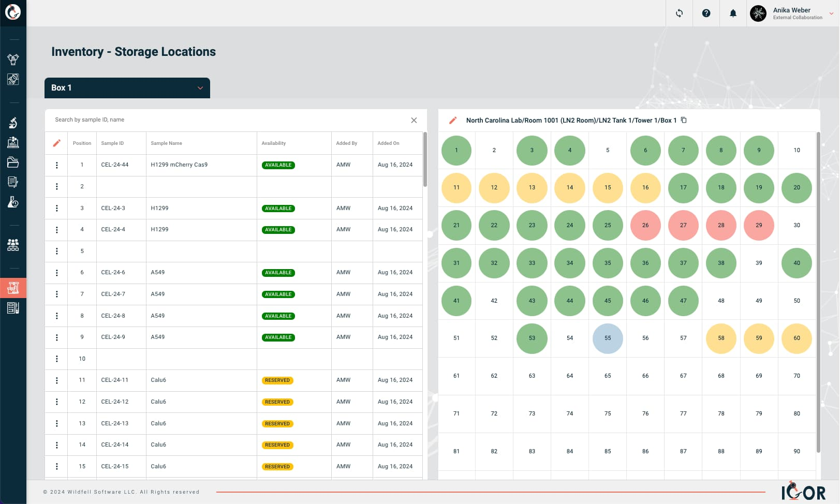This screenshot has width=840, height=504.
Task: Click the refresh/sync icon in the top bar
Action: [679, 13]
